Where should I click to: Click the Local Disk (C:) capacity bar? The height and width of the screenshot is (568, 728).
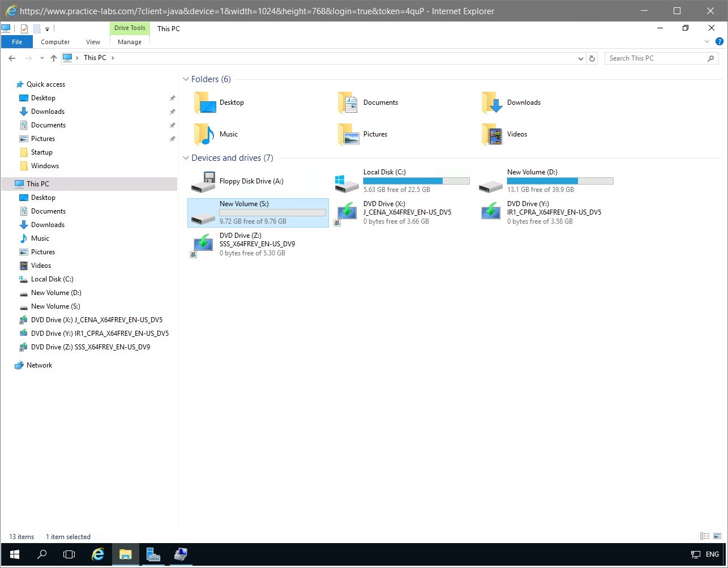(x=416, y=181)
